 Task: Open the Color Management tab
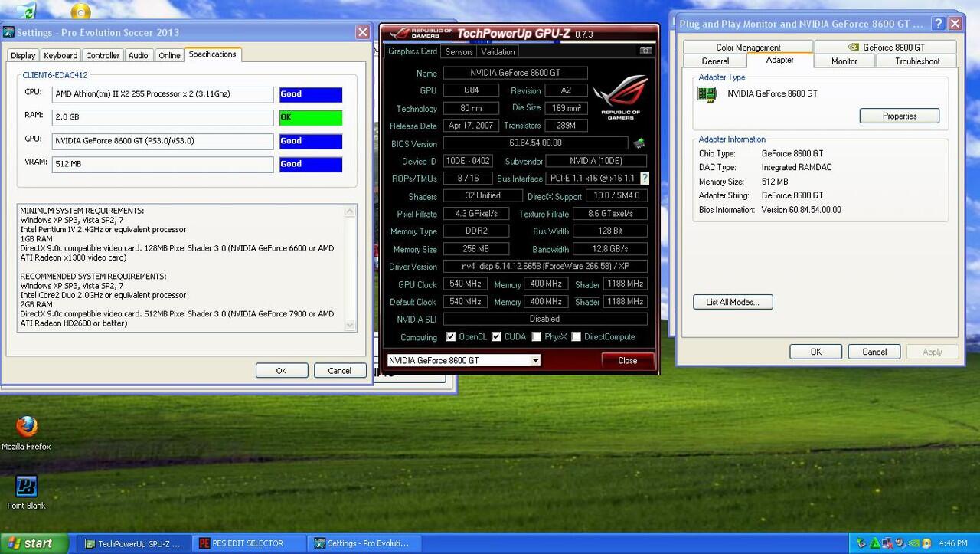[x=748, y=48]
